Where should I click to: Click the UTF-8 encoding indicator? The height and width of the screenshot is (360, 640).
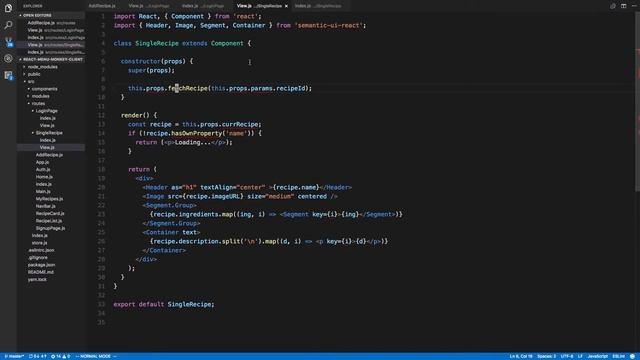point(567,356)
